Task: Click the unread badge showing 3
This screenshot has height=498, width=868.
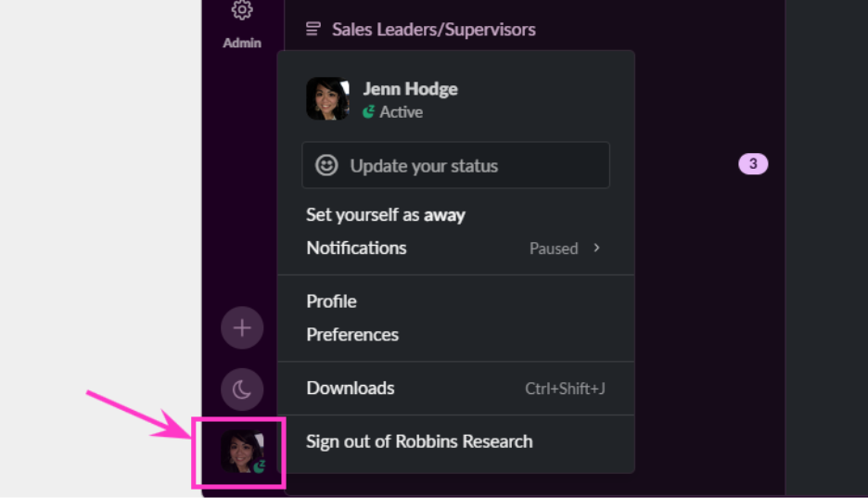Action: pos(753,164)
